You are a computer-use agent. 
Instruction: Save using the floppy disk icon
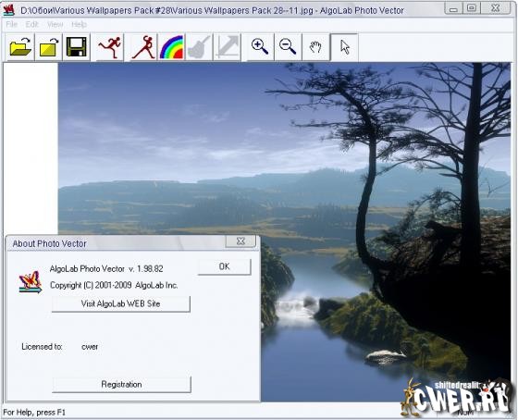[x=76, y=47]
